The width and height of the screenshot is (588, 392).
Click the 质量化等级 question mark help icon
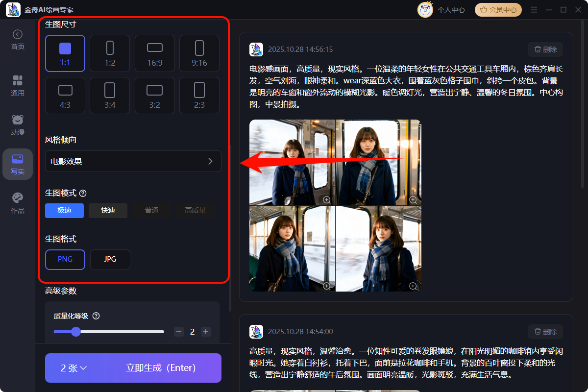96,316
